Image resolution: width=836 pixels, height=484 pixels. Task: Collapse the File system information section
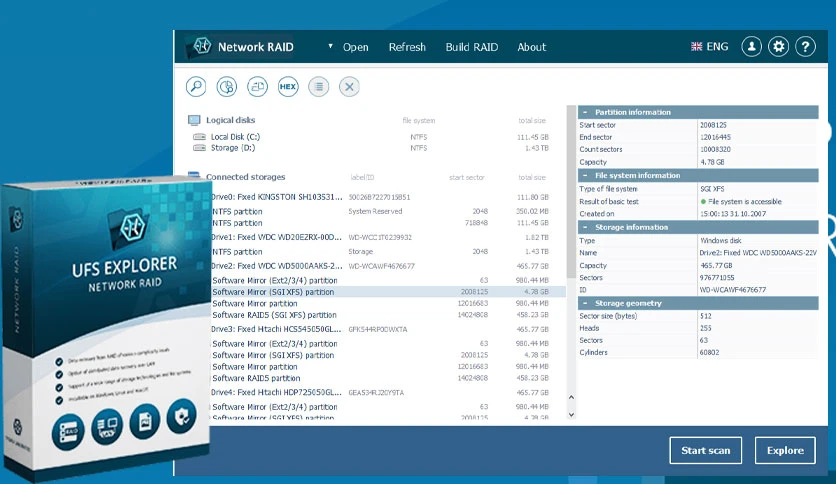[585, 175]
